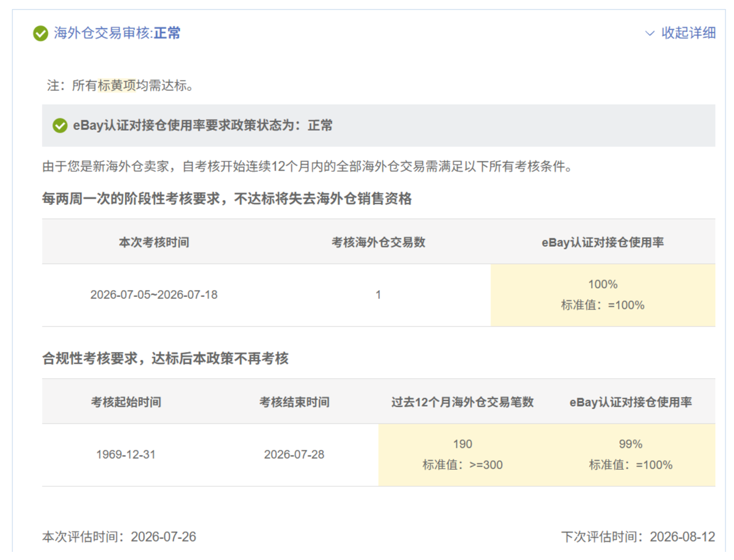Click column header 考核结束时间
The width and height of the screenshot is (734, 560).
coord(294,402)
